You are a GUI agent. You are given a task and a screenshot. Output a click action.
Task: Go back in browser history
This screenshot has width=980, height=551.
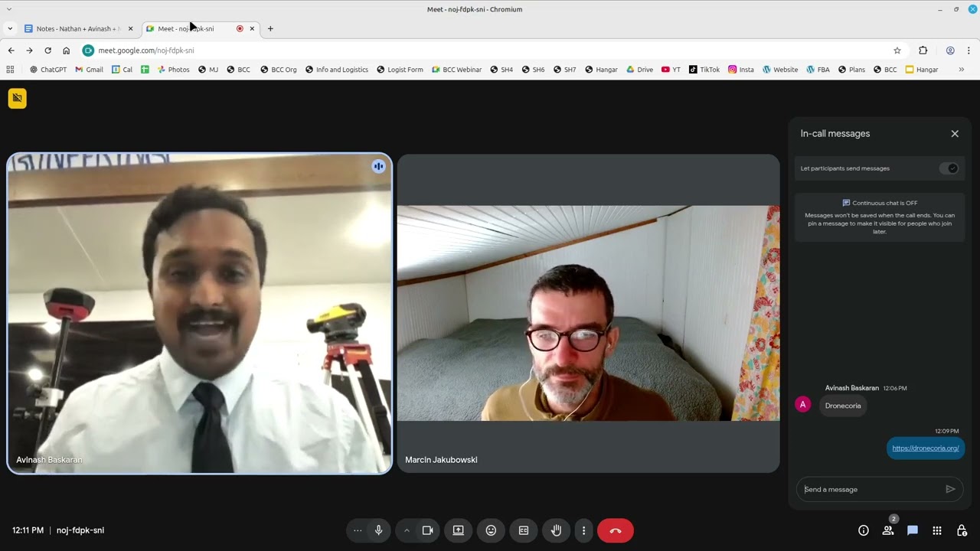pyautogui.click(x=11, y=51)
